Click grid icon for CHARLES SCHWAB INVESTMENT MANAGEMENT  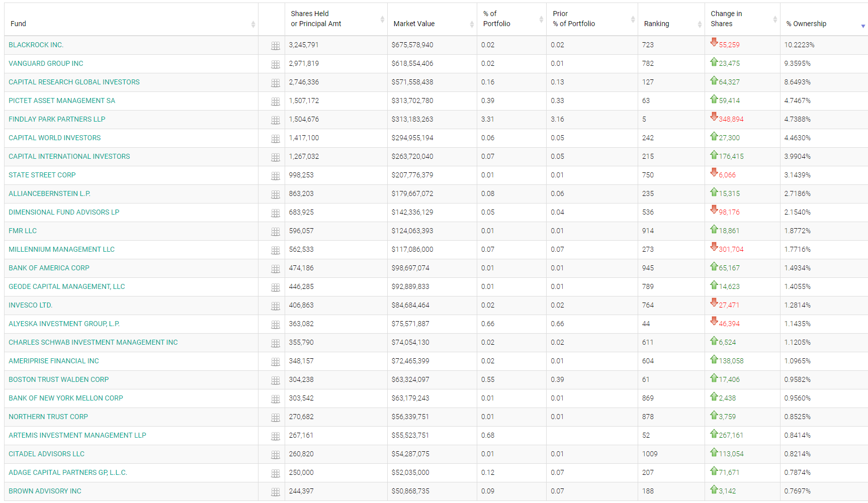tap(276, 343)
